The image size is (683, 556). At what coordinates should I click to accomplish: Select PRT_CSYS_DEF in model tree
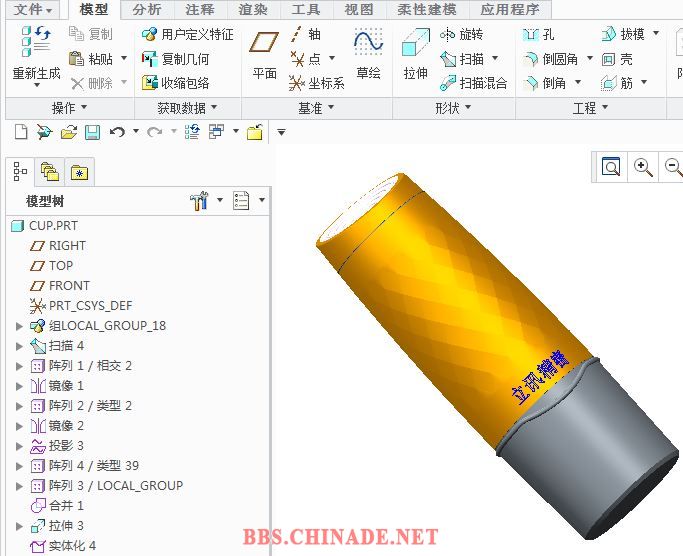(x=81, y=305)
